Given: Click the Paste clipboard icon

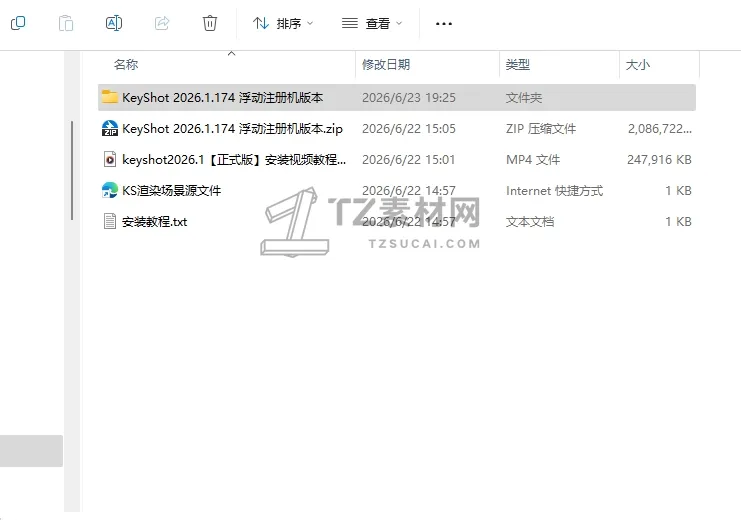Looking at the screenshot, I should (x=66, y=23).
